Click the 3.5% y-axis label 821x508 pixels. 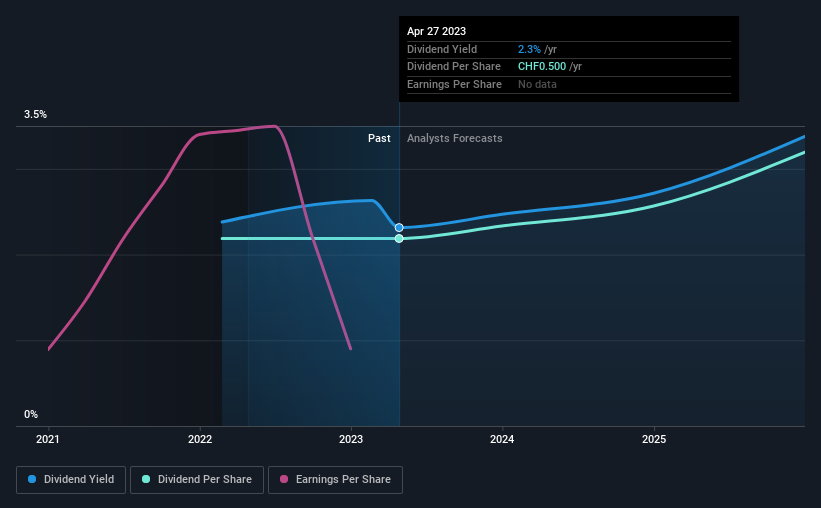click(35, 115)
